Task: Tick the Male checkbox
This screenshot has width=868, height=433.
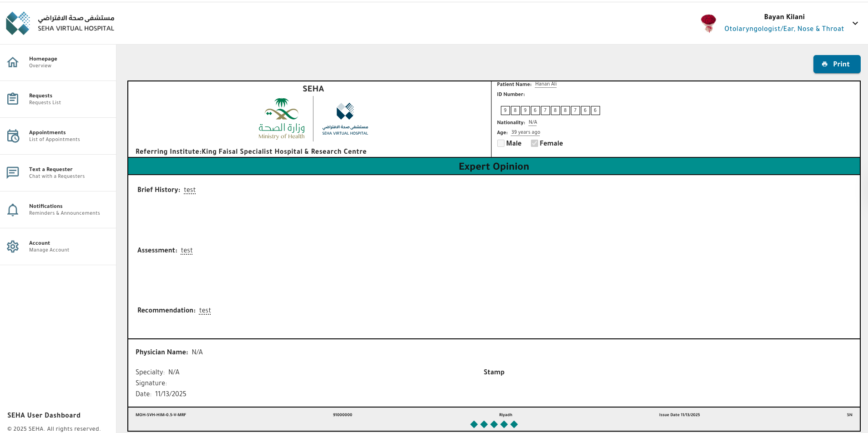Action: (x=501, y=143)
